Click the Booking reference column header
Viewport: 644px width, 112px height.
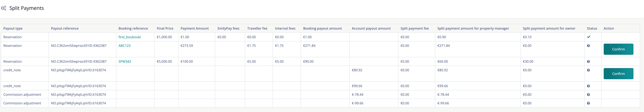click(133, 28)
